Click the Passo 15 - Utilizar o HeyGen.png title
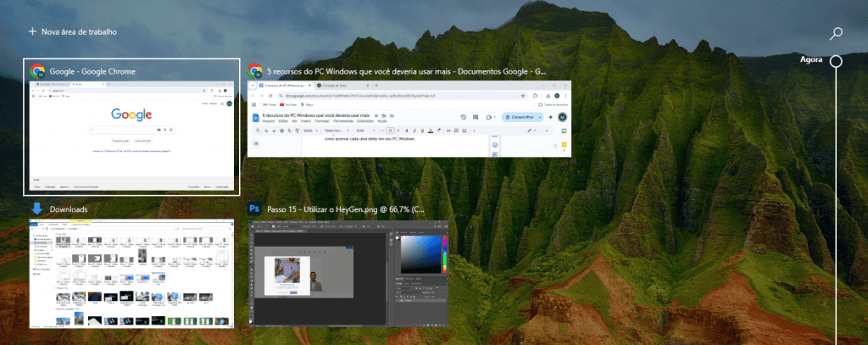Image resolution: width=868 pixels, height=345 pixels. (346, 209)
